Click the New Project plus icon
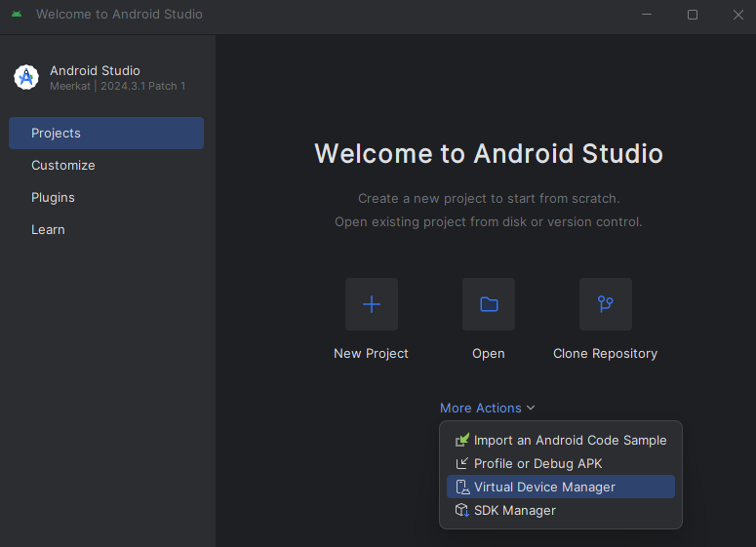The height and width of the screenshot is (547, 756). pos(372,304)
